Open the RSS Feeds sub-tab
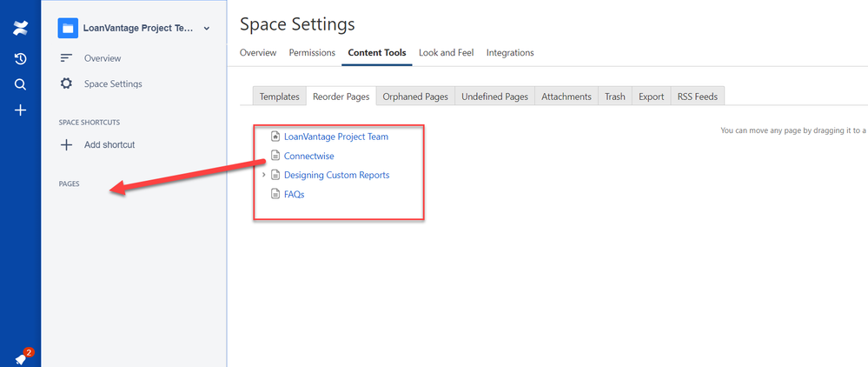868x367 pixels. [x=698, y=97]
